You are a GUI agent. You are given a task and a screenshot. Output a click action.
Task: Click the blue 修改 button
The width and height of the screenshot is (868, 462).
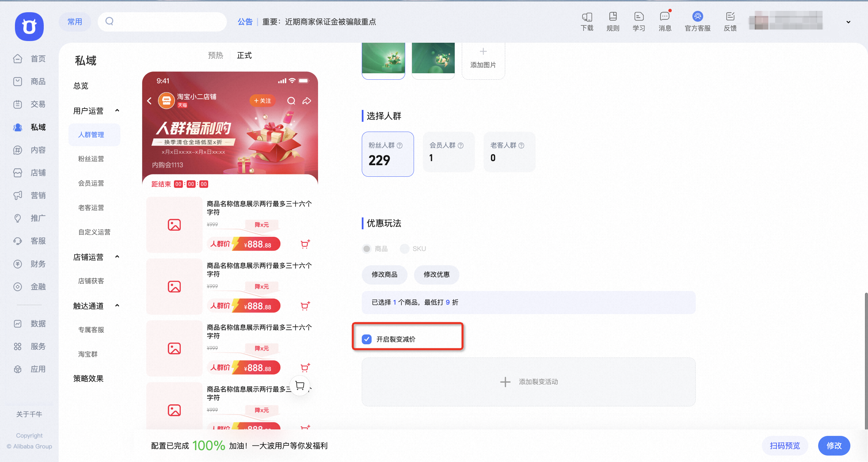pyautogui.click(x=834, y=445)
